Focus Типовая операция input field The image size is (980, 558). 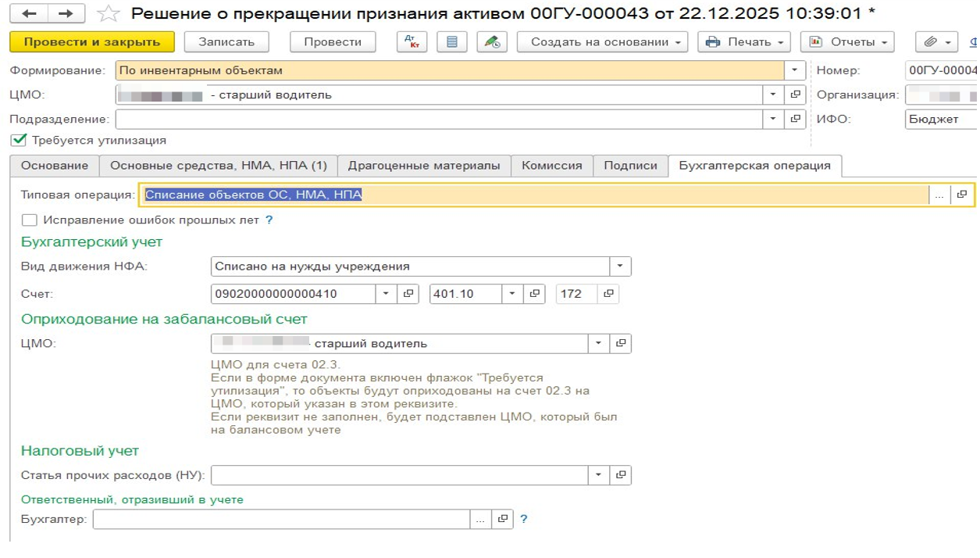tap(533, 195)
